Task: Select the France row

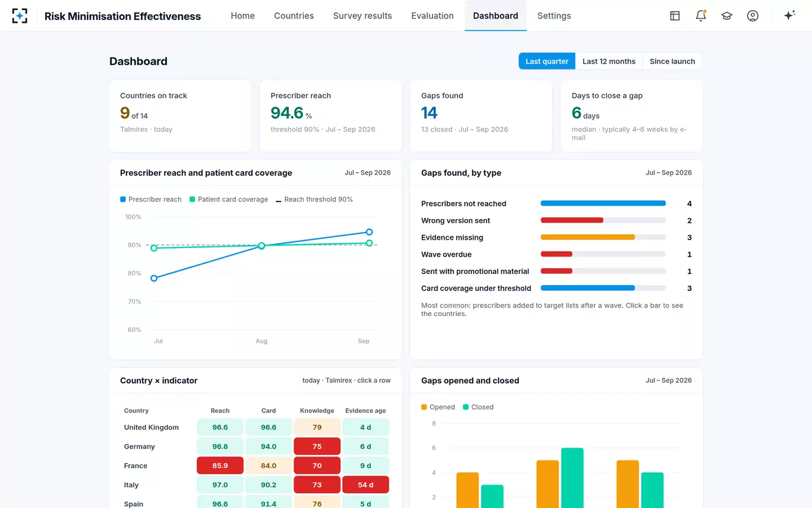Action: pyautogui.click(x=255, y=466)
